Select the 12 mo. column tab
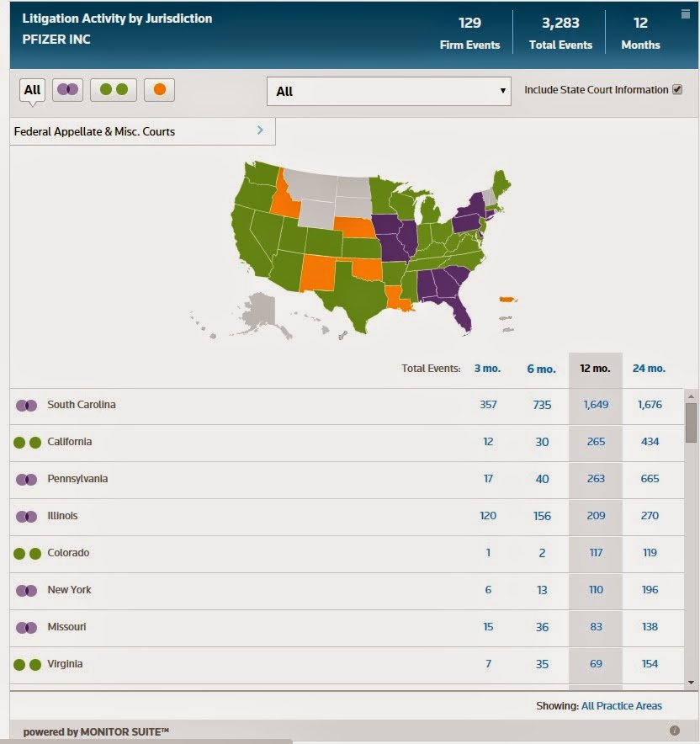This screenshot has height=744, width=700. click(595, 369)
